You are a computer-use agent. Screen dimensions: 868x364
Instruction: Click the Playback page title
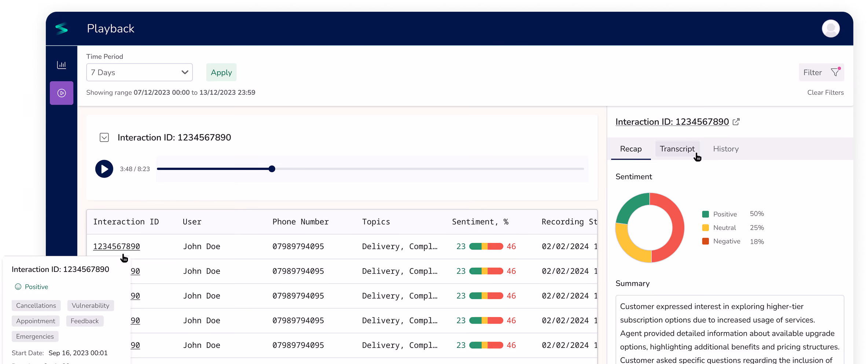click(x=111, y=29)
